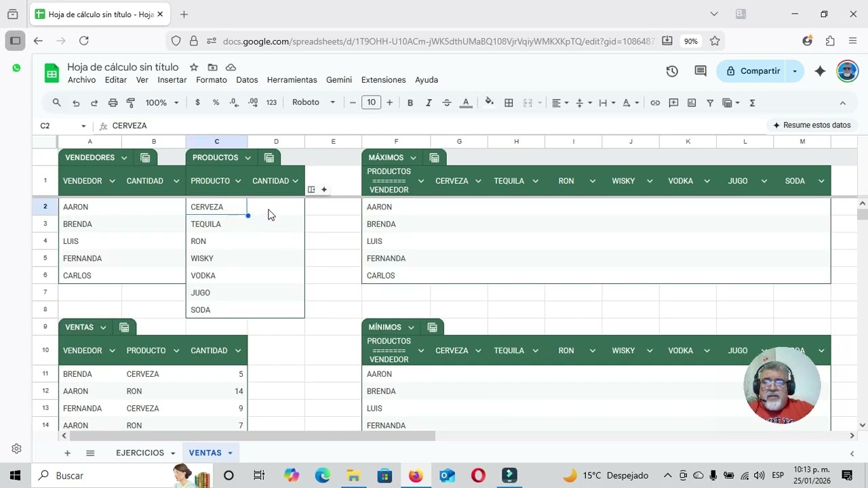The image size is (868, 488).
Task: Open Firefox from the Windows taskbar
Action: (x=416, y=476)
